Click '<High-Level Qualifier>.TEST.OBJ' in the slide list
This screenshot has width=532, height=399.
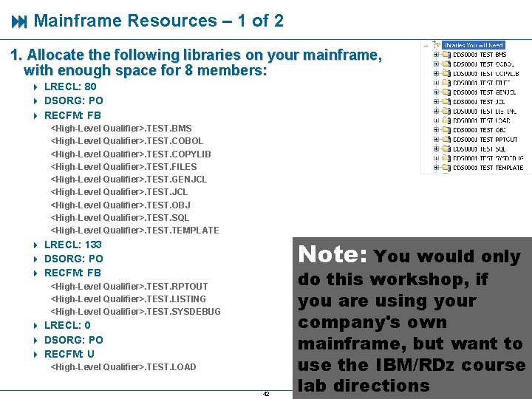tap(120, 205)
